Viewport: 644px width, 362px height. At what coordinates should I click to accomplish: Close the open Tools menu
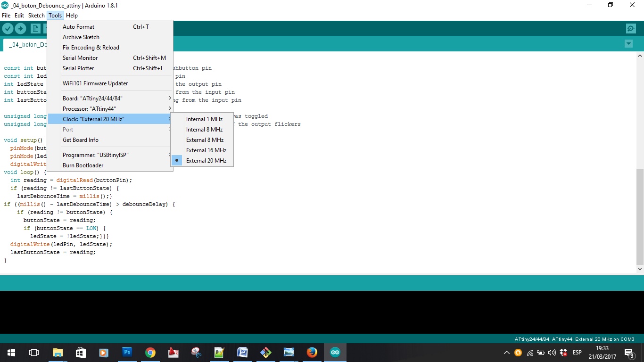point(55,16)
